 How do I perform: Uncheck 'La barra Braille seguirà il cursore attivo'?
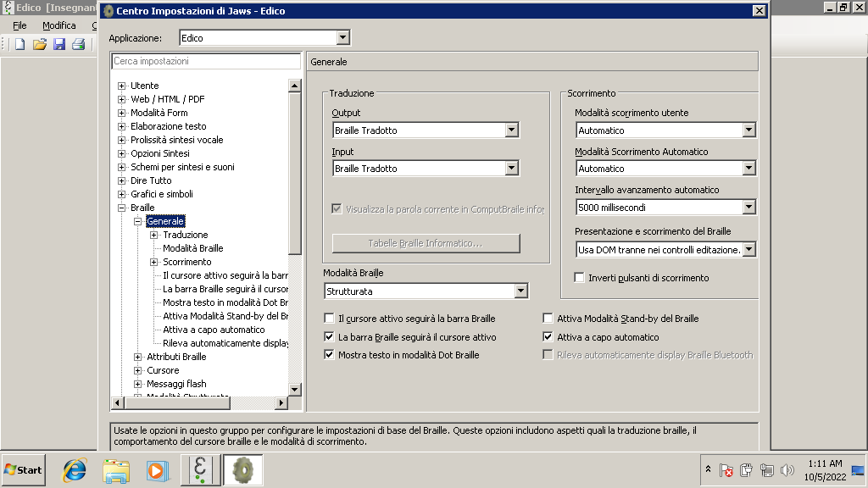(x=330, y=336)
